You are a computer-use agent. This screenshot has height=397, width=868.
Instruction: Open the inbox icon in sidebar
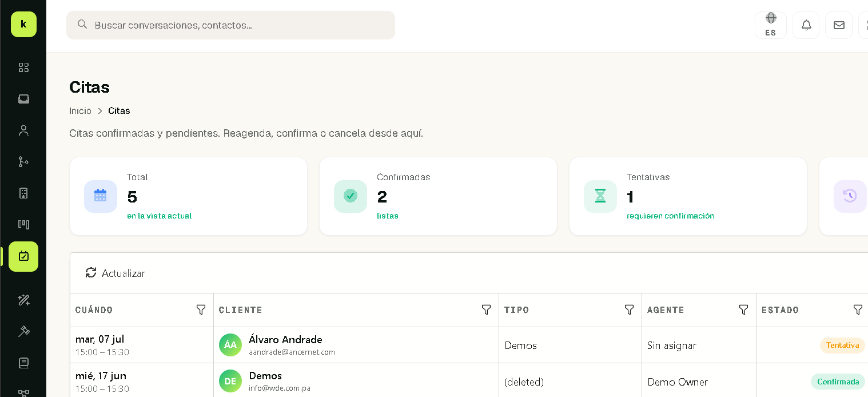(x=23, y=99)
